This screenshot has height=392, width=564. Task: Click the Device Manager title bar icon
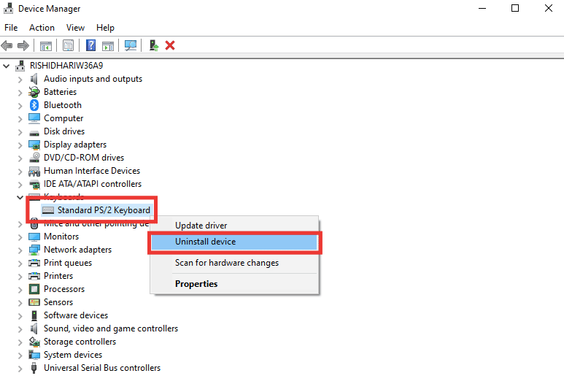(x=9, y=8)
